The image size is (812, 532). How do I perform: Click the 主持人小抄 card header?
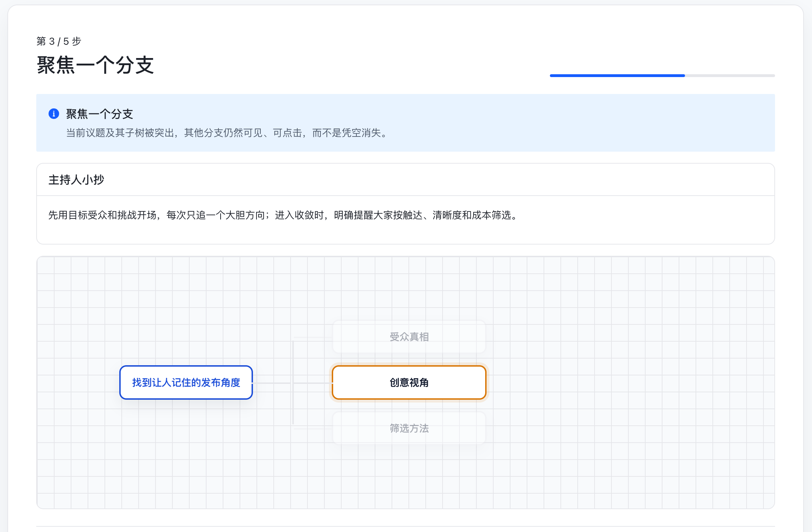(406, 180)
